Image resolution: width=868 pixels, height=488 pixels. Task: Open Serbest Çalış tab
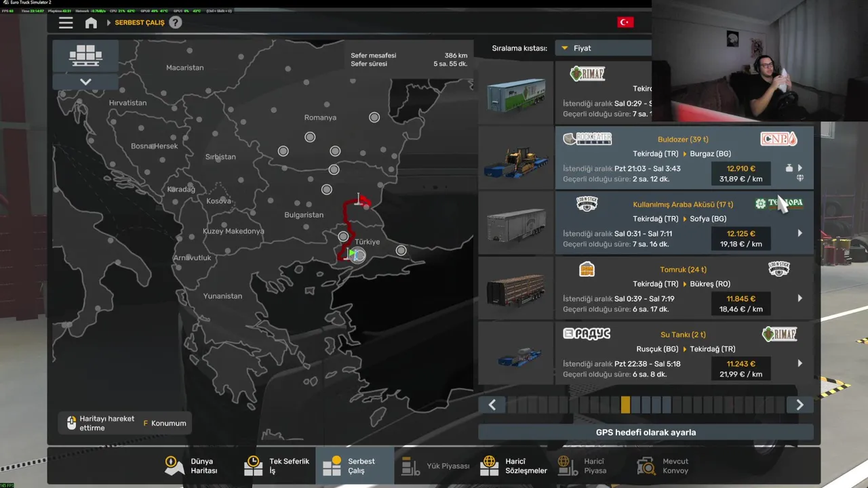(355, 466)
